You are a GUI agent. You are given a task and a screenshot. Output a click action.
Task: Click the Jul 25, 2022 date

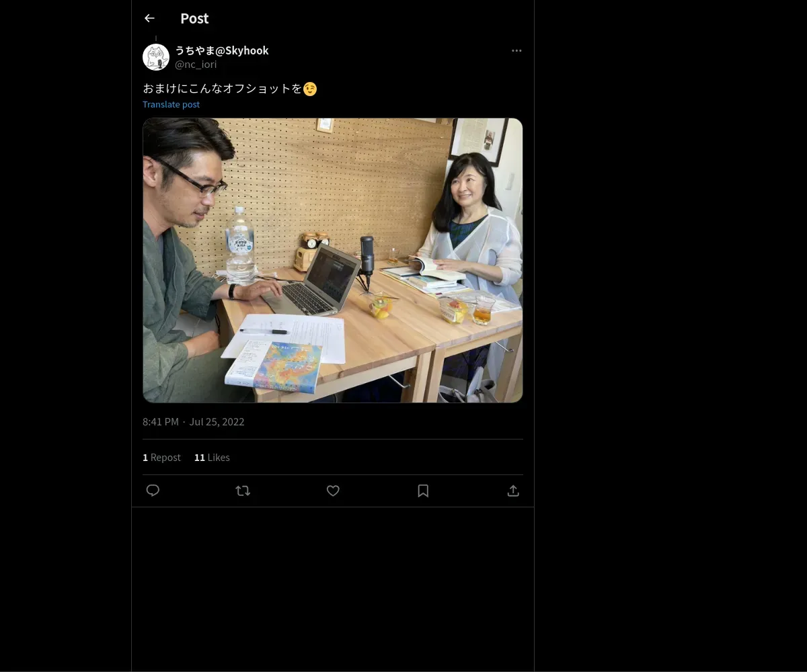click(x=217, y=422)
